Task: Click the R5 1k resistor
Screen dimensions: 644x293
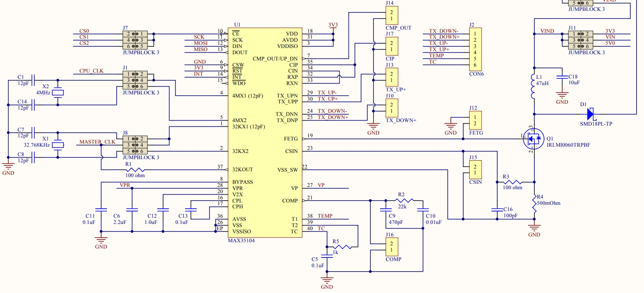Action: 342,247
